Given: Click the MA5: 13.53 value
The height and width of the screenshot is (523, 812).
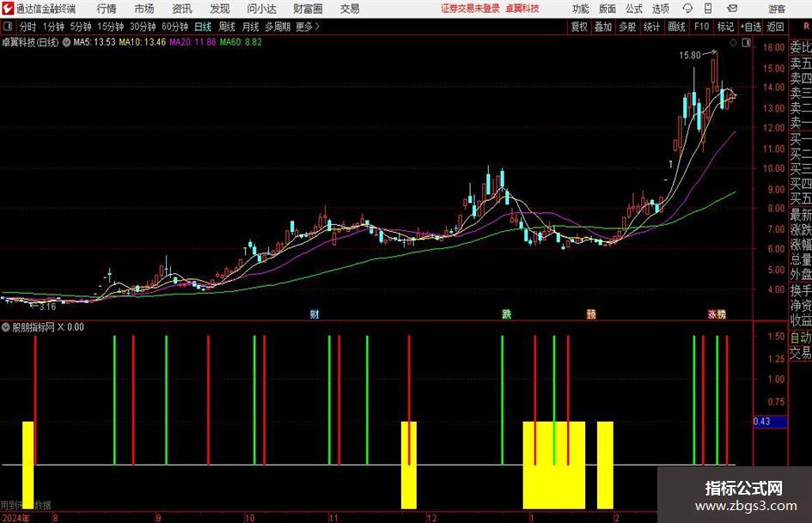Looking at the screenshot, I should tap(95, 42).
